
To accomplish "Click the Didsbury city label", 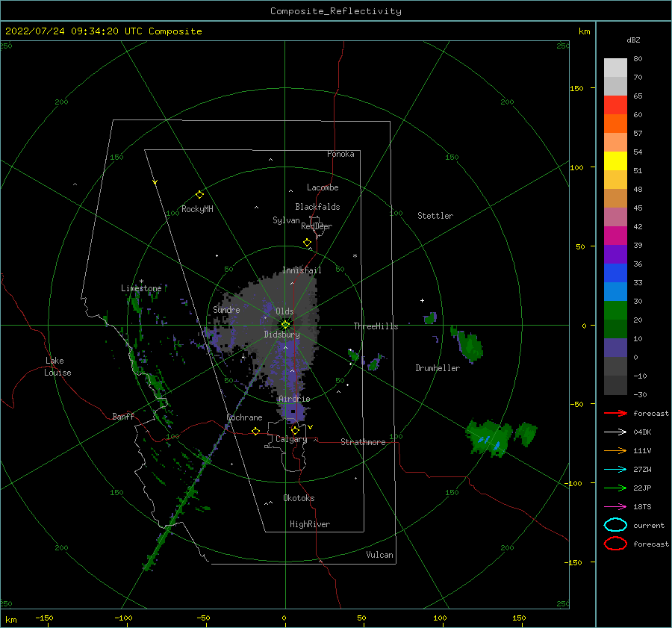I will tap(281, 335).
